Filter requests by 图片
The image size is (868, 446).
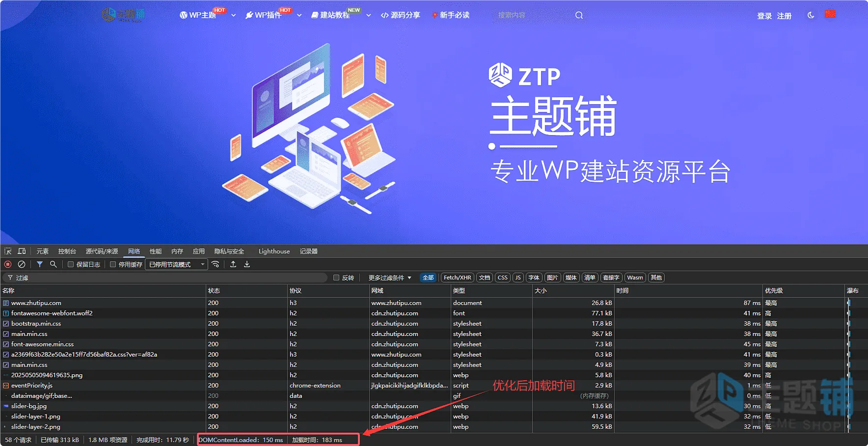(x=552, y=278)
